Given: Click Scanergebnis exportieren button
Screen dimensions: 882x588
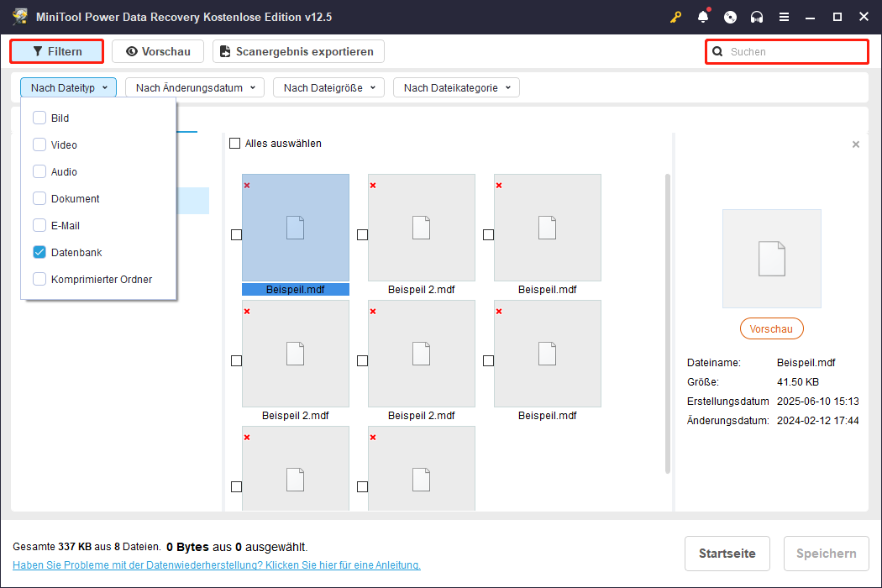Looking at the screenshot, I should 298,51.
